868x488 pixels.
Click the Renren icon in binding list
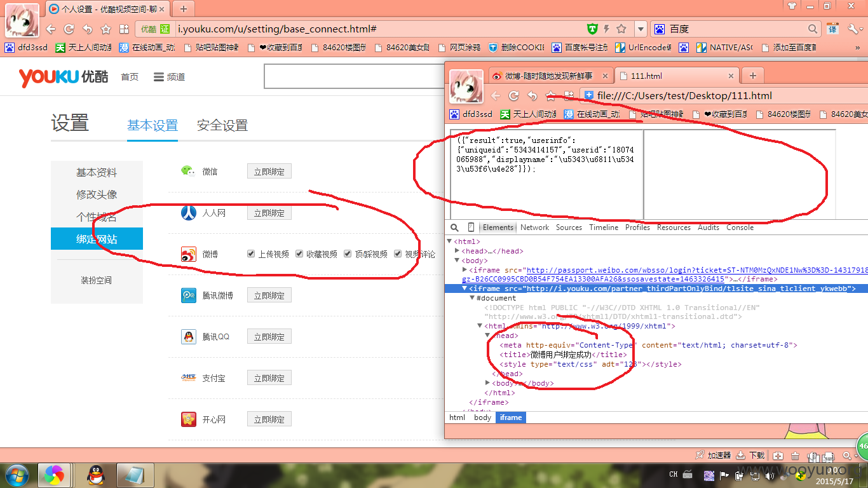pyautogui.click(x=188, y=213)
